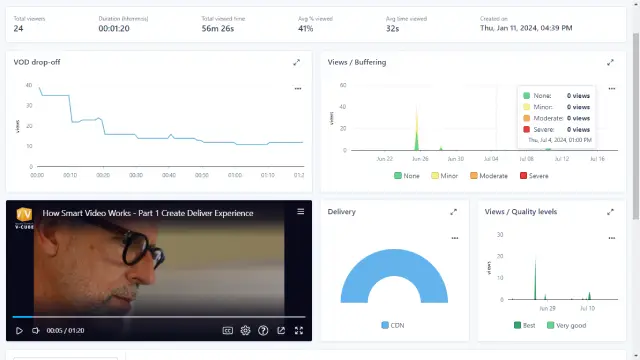Expand the Delivery chart
The image size is (640, 360).
click(x=453, y=212)
